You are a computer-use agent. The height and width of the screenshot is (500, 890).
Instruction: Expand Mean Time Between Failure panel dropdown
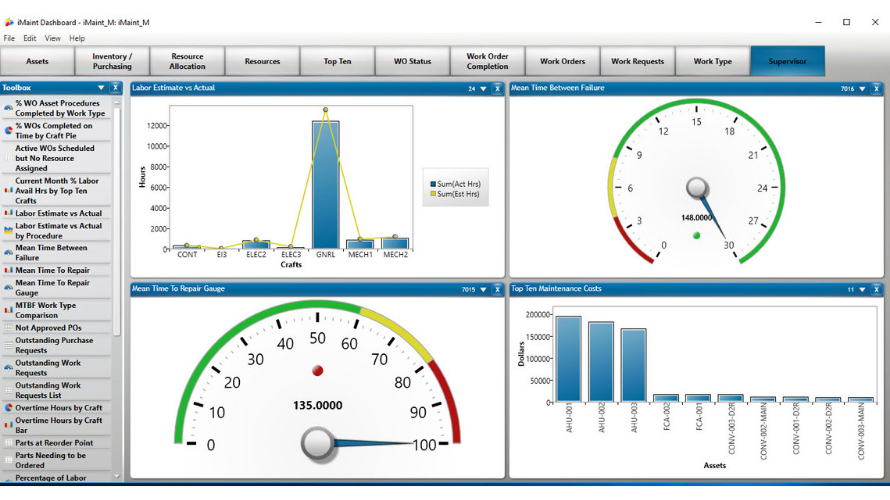[x=862, y=89]
